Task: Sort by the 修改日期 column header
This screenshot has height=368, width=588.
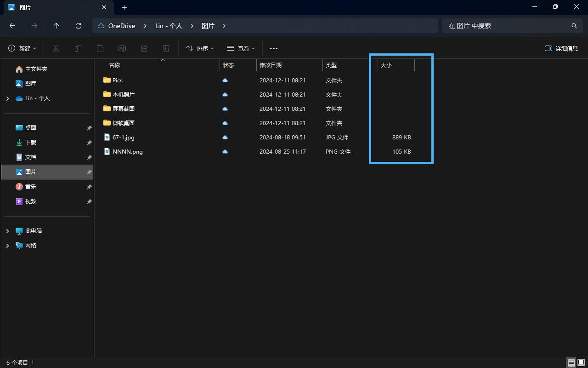Action: click(271, 65)
